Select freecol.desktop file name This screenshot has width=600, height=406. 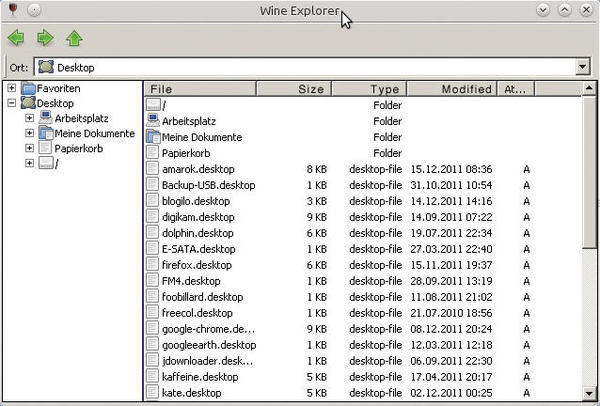197,313
